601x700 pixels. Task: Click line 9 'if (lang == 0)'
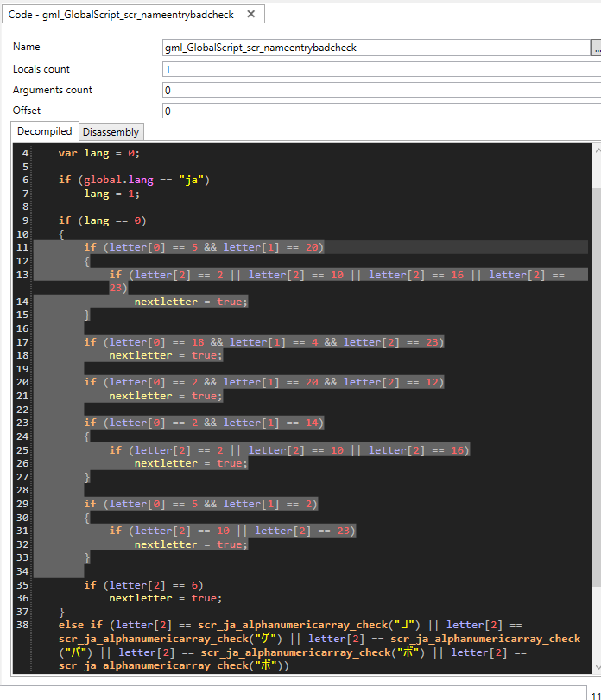tap(102, 220)
